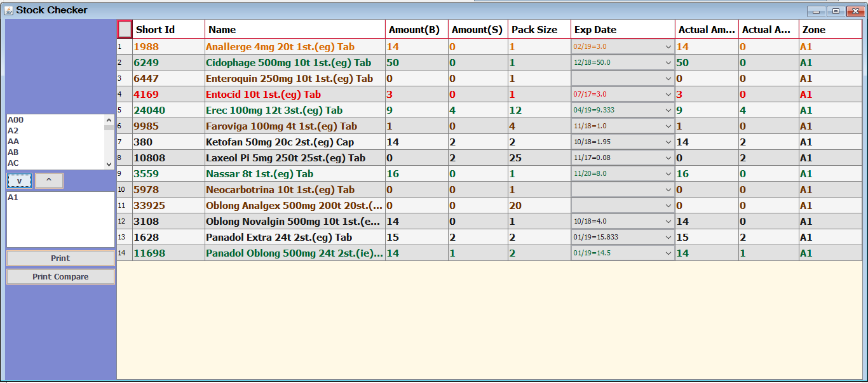Viewport: 868px width, 383px height.
Task: Open Exp Date dropdown for Cidophage 500mg
Action: pos(668,63)
